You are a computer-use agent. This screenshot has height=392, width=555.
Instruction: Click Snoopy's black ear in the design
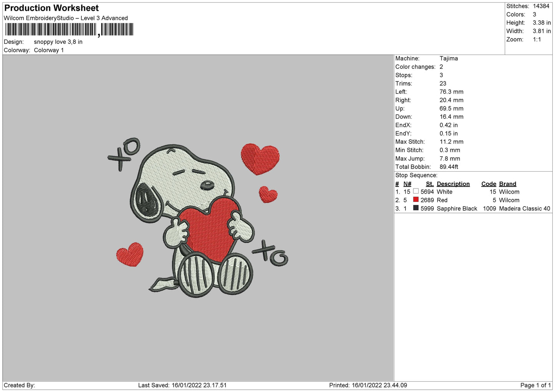pyautogui.click(x=146, y=201)
